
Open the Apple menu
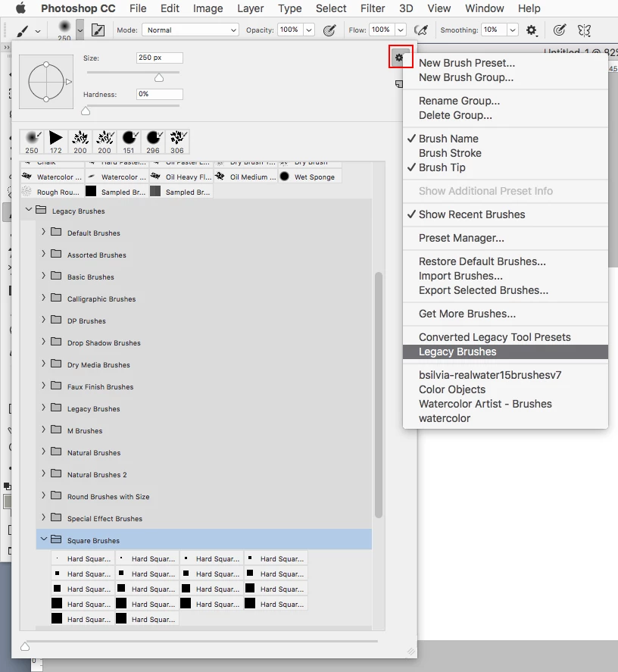tap(20, 8)
